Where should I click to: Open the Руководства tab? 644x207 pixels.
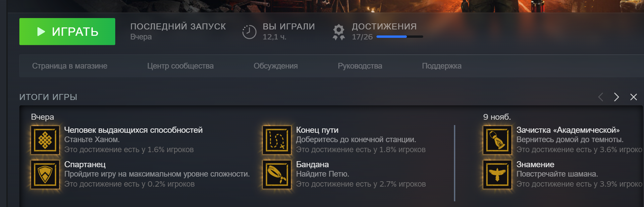coord(360,66)
